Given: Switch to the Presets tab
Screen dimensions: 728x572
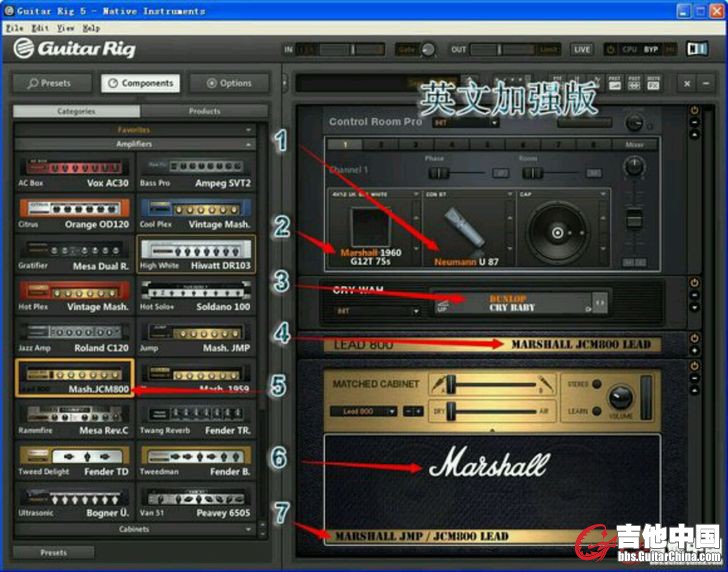Looking at the screenshot, I should coord(52,83).
